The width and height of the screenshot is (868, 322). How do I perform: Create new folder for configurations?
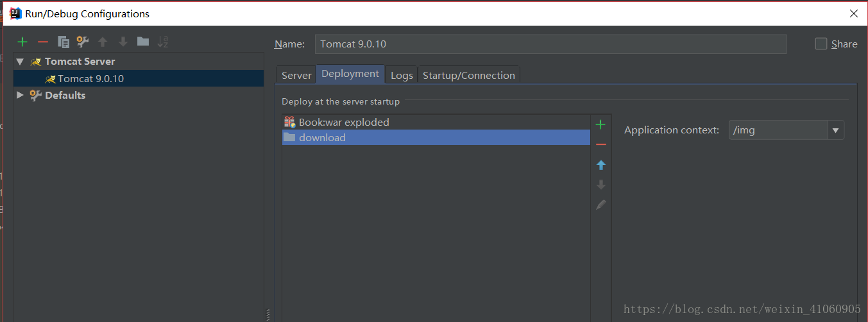click(143, 42)
